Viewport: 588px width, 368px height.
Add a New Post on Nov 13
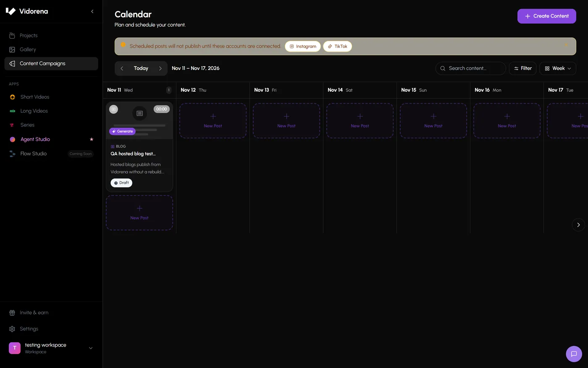tap(286, 121)
